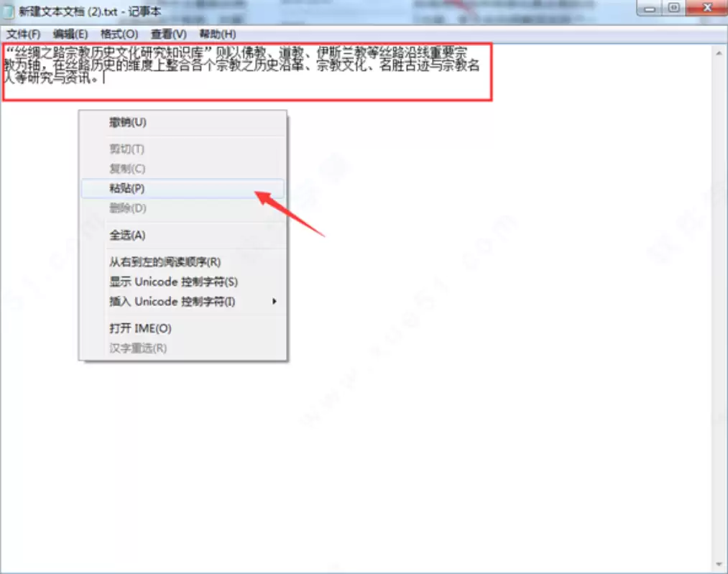Toggle 显示 Unicode 控制字符(S) option
The image size is (728, 574).
(173, 282)
